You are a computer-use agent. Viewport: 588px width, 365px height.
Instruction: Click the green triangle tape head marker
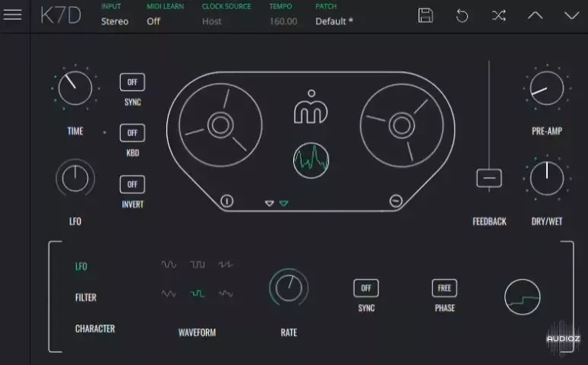(x=284, y=203)
